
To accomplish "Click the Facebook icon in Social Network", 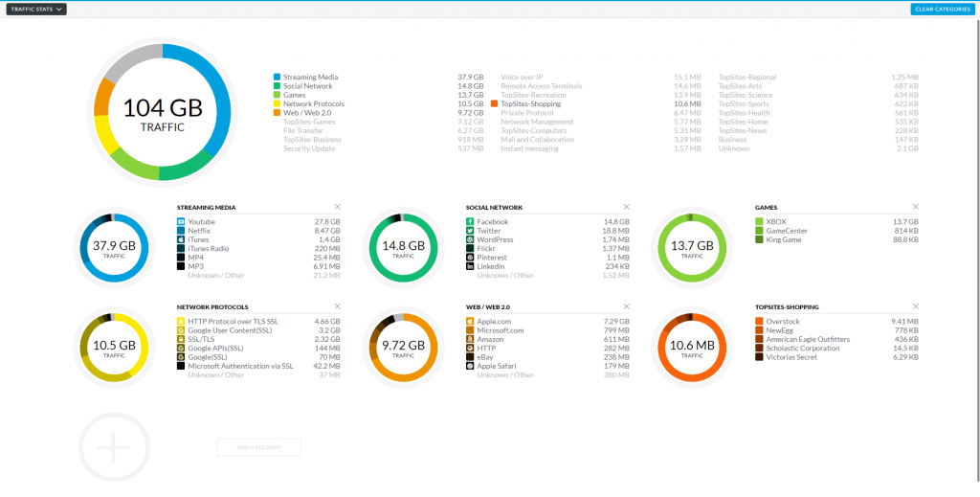I will coord(470,222).
